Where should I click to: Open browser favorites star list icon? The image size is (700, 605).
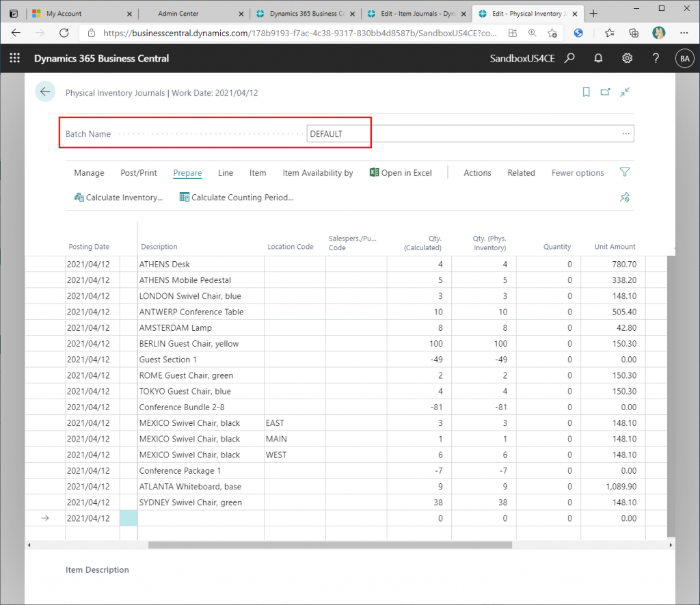coord(609,33)
